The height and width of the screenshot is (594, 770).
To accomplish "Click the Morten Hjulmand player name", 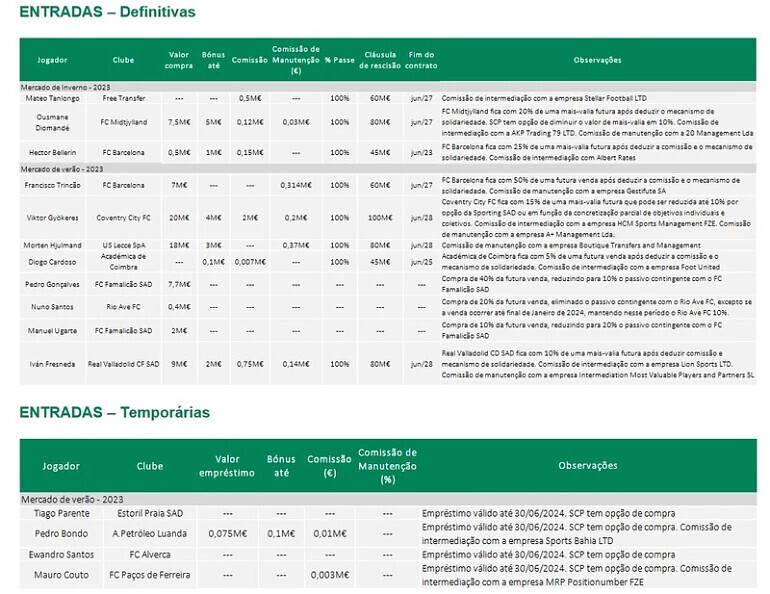I will pos(52,246).
